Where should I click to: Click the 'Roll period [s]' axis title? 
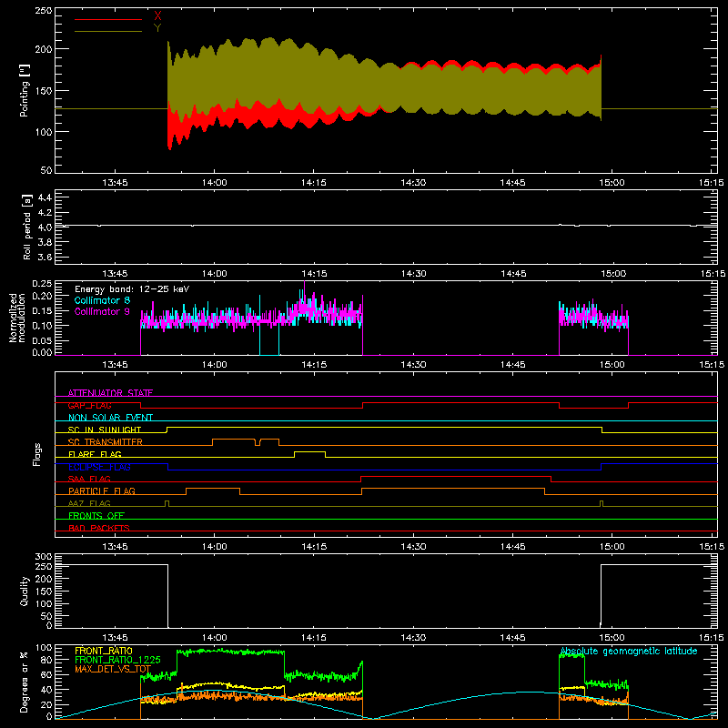(26, 227)
